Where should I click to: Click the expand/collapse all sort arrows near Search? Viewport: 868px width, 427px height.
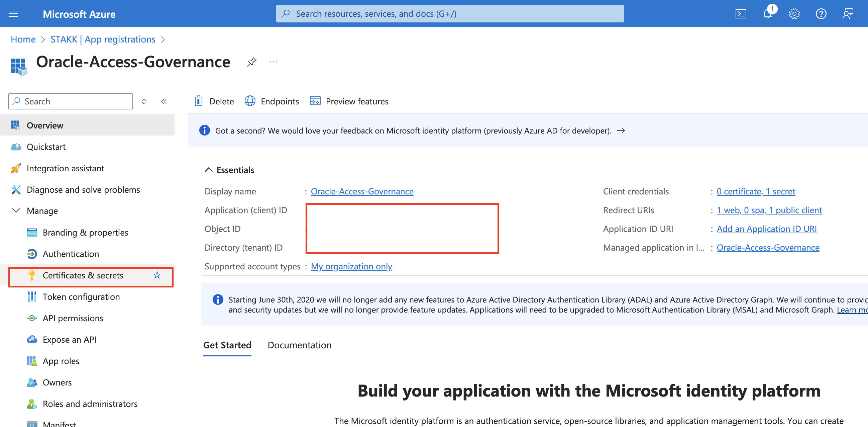coord(143,101)
